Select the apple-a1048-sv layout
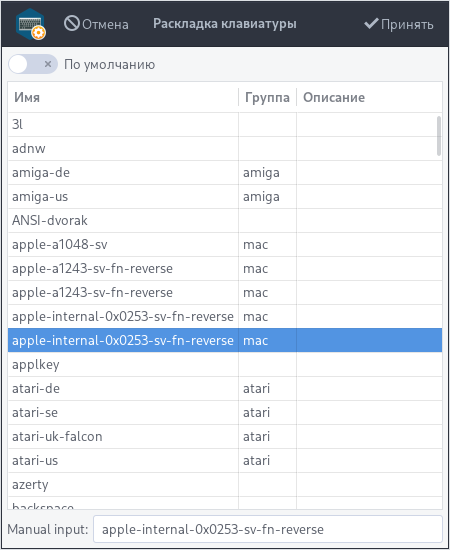This screenshot has width=450, height=550. click(x=225, y=244)
